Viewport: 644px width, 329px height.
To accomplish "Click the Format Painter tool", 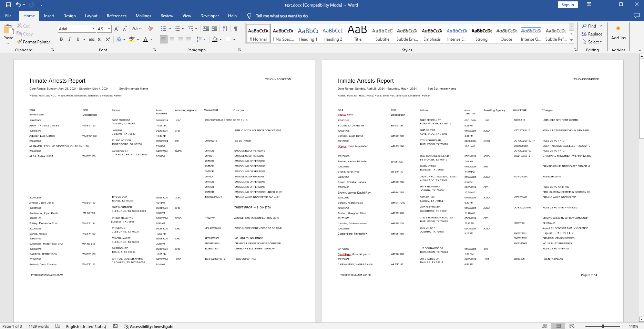I will pos(33,42).
